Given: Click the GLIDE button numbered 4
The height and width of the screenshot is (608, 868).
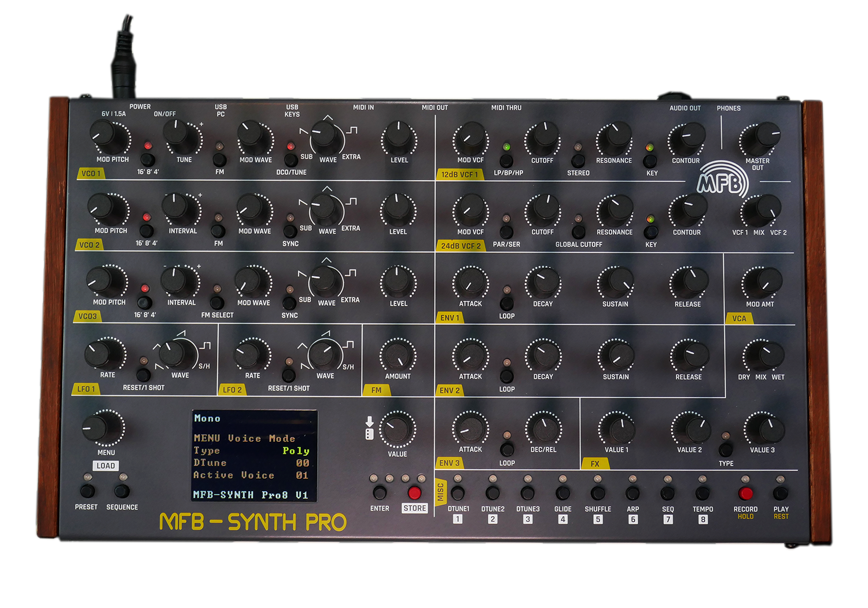Looking at the screenshot, I should pyautogui.click(x=562, y=493).
